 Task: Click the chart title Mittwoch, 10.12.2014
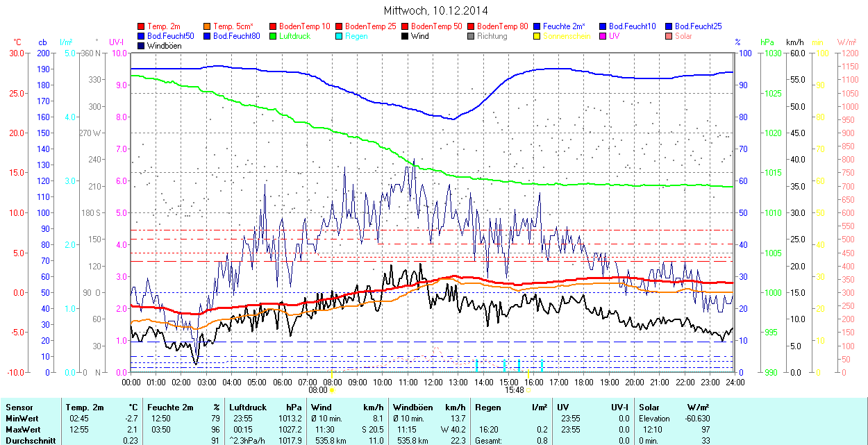[435, 10]
